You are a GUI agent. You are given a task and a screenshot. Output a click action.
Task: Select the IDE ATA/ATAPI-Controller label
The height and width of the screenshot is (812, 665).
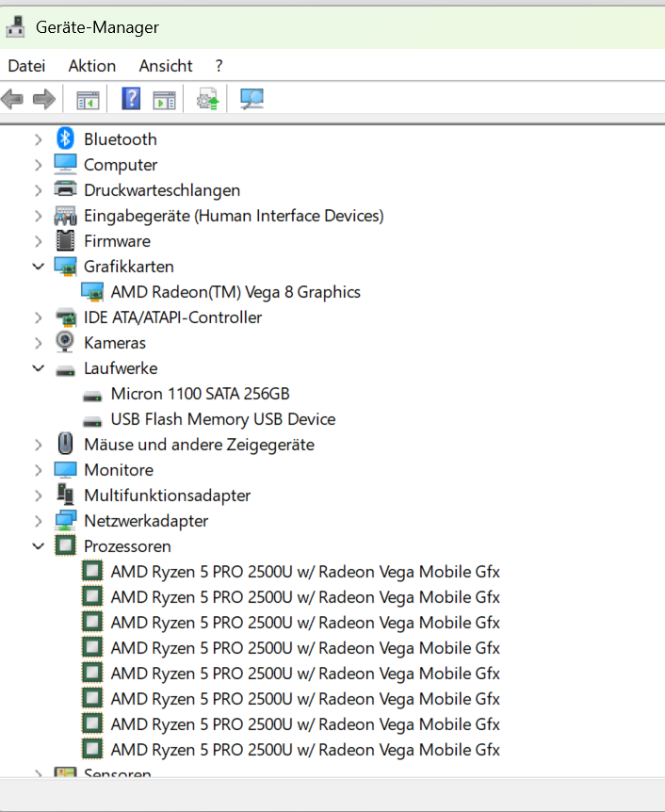[x=173, y=317]
